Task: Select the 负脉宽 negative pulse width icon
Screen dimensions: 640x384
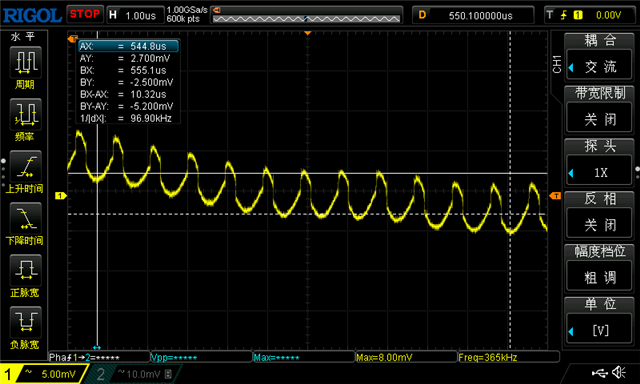Action: click(x=25, y=322)
